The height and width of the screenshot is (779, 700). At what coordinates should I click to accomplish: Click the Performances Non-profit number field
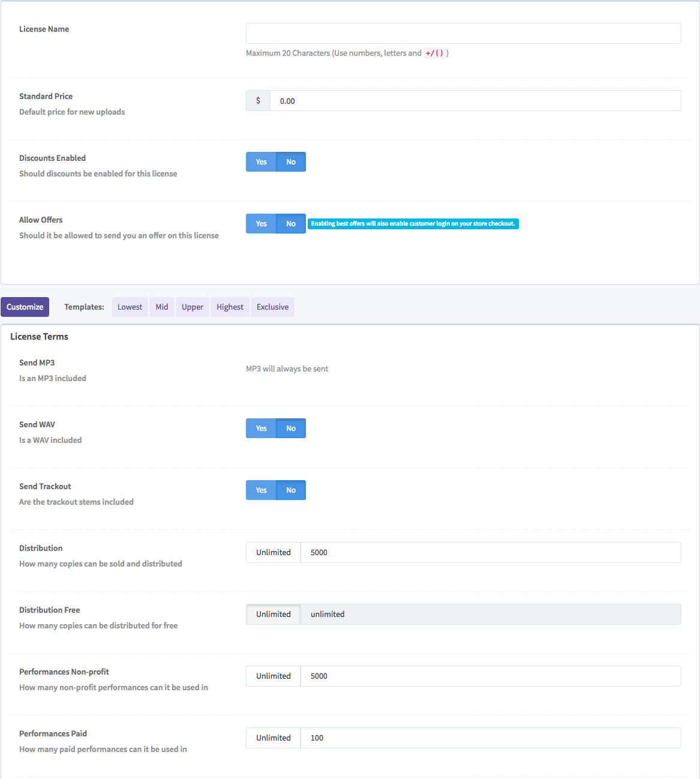[490, 676]
